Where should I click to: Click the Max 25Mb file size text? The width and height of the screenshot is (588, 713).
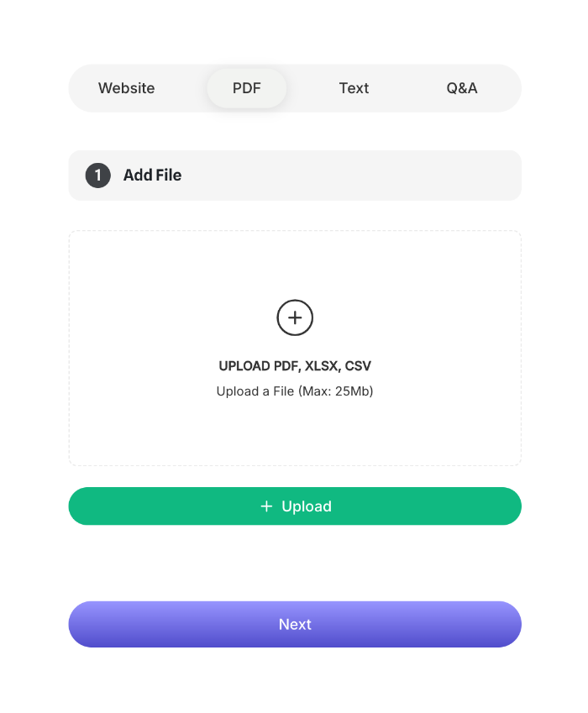[295, 391]
